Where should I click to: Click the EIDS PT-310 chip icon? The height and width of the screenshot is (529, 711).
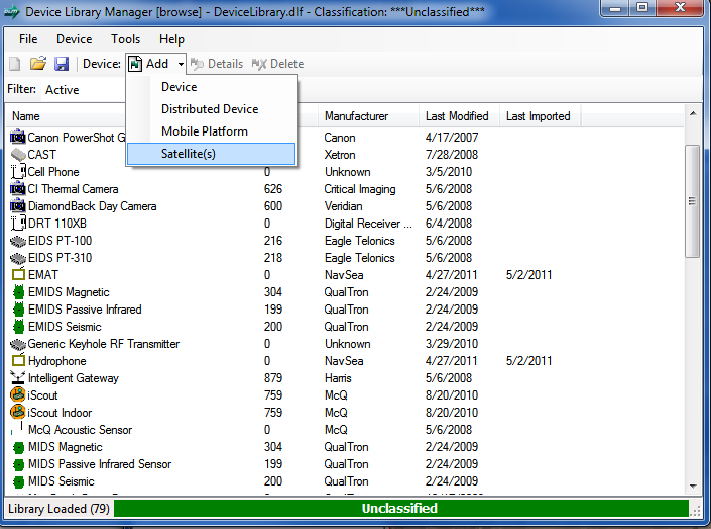click(x=18, y=258)
